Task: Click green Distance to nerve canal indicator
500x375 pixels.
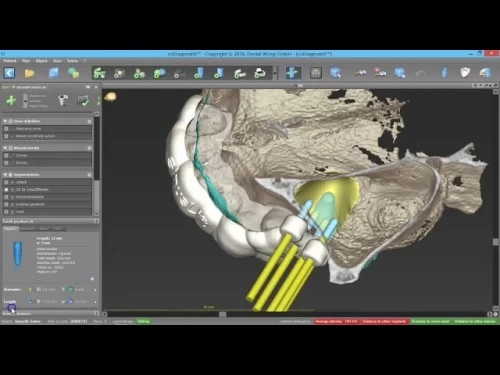Action: pyautogui.click(x=431, y=321)
